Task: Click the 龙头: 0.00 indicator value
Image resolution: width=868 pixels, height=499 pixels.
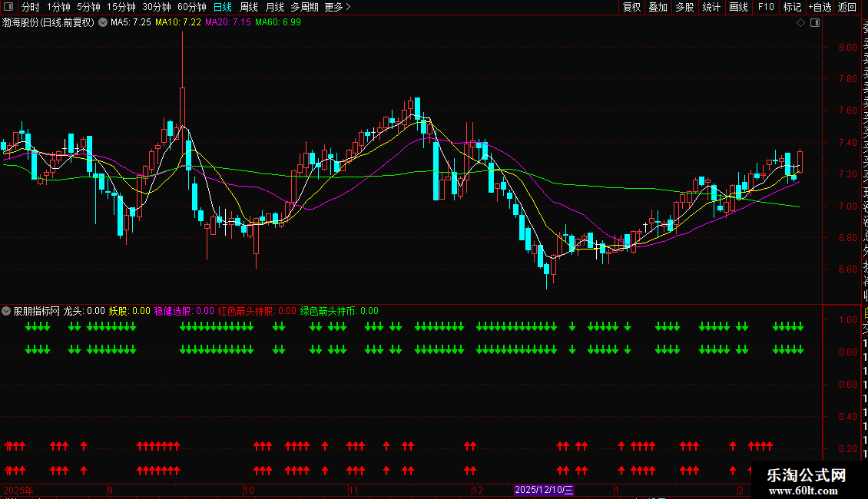Action: [x=84, y=311]
